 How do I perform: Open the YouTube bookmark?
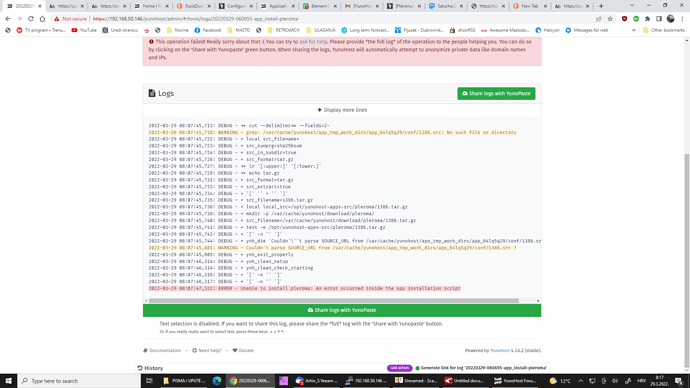(84, 30)
